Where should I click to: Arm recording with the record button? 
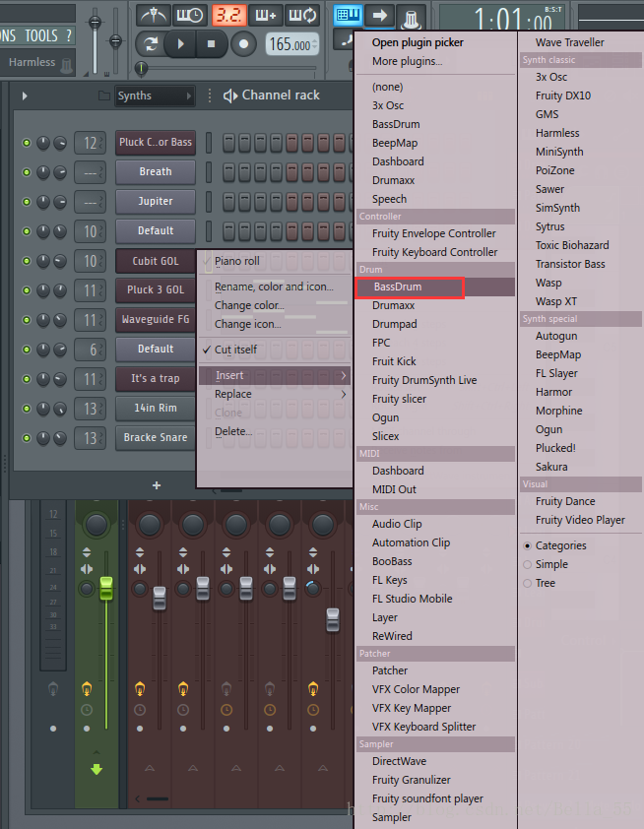coord(243,44)
